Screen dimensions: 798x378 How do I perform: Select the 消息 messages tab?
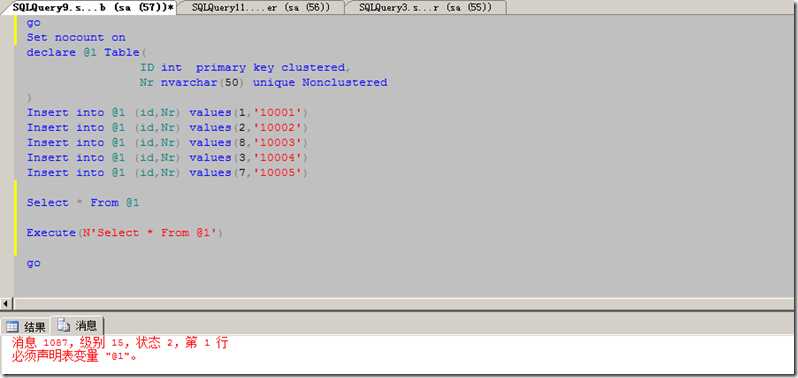coord(77,326)
